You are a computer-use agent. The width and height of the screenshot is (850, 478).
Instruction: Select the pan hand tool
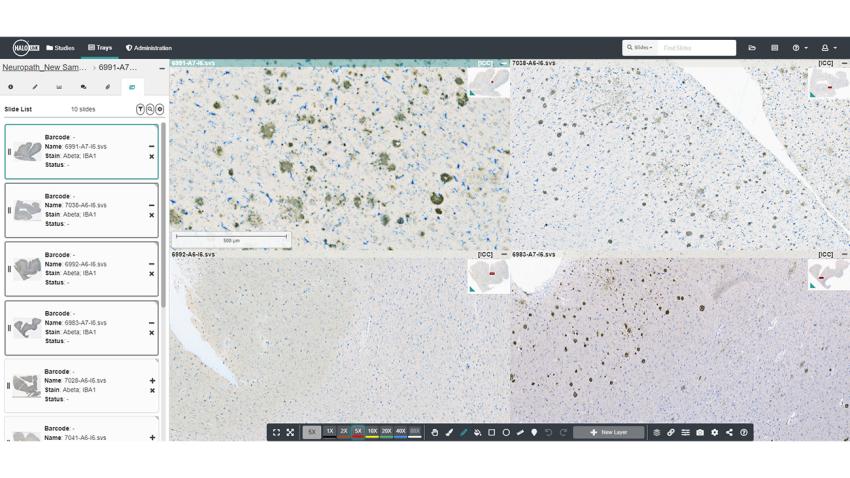(435, 433)
